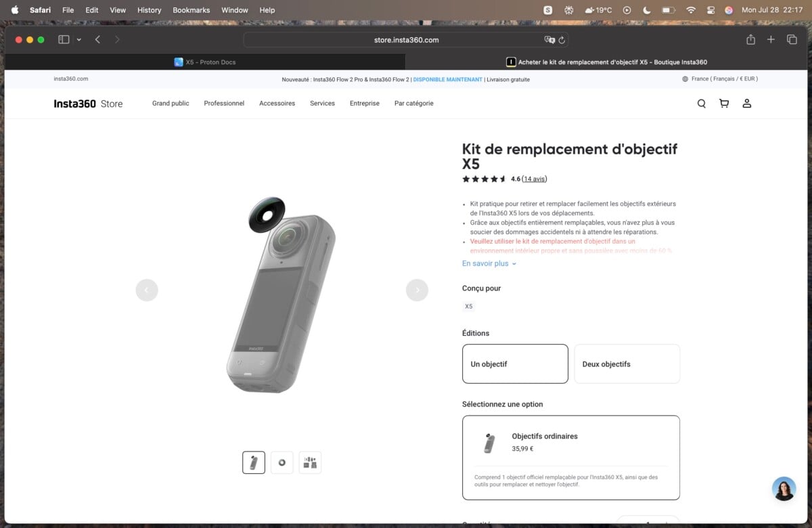
Task: Open the Apple menu
Action: coord(15,10)
